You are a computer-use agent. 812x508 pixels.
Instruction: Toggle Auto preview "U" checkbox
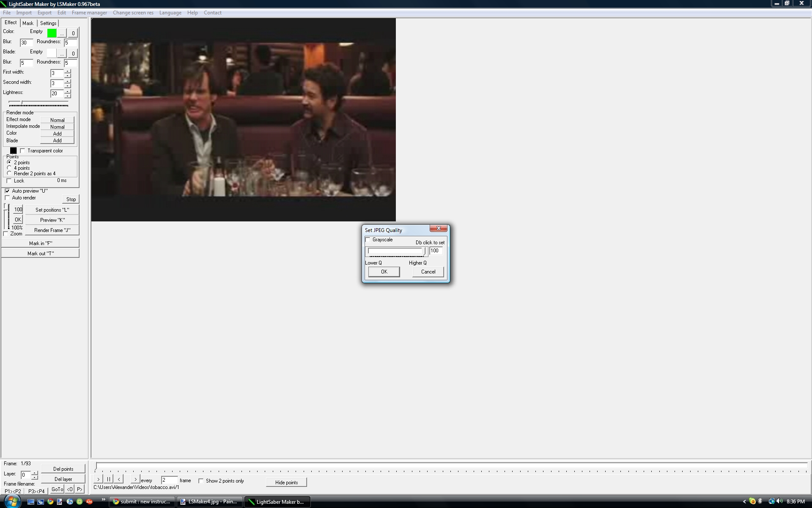coord(7,191)
